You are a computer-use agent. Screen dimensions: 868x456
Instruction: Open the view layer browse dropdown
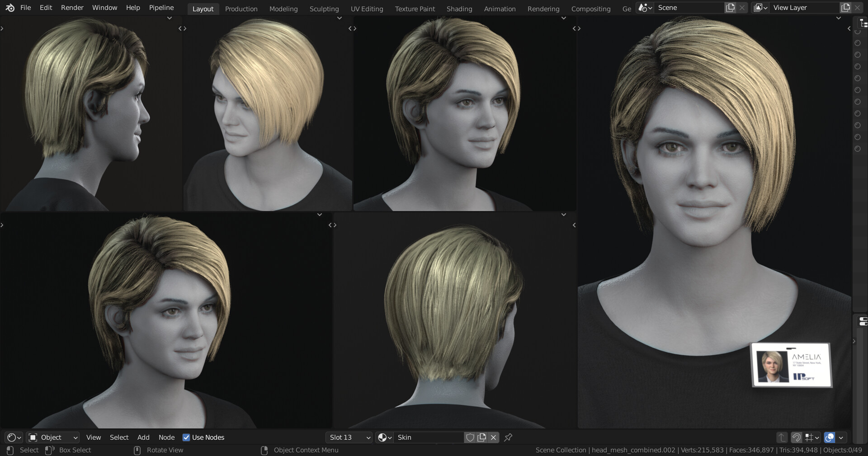point(760,8)
